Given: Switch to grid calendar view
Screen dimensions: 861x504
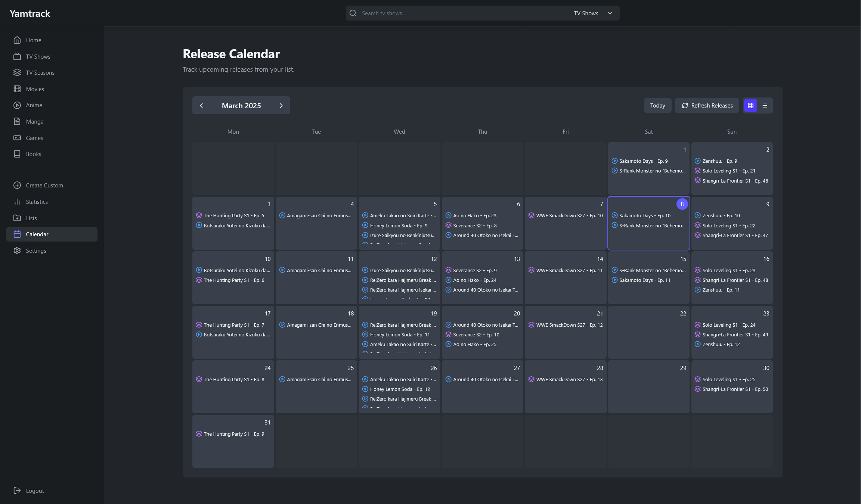Looking at the screenshot, I should 750,106.
